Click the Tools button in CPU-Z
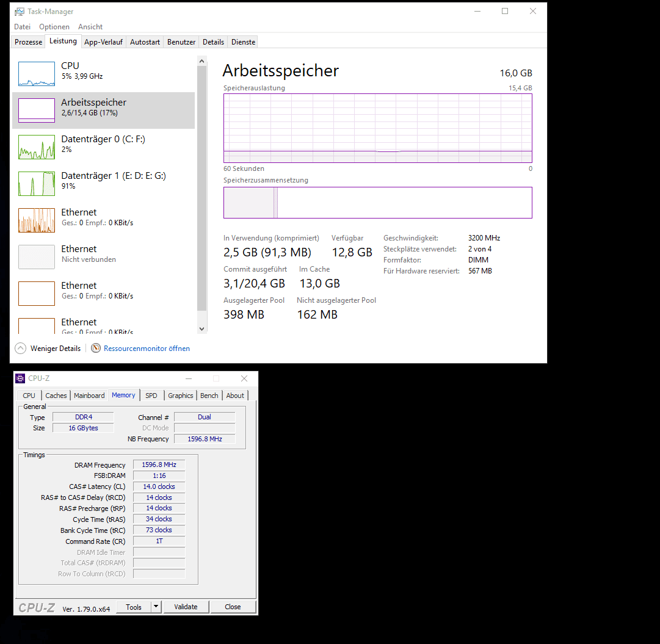Screen dimensions: 660x644 134,607
